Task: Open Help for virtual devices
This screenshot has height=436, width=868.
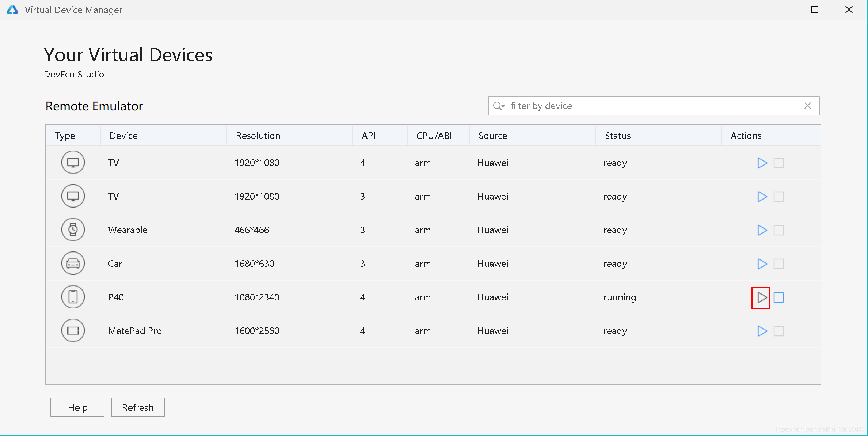Action: (77, 407)
